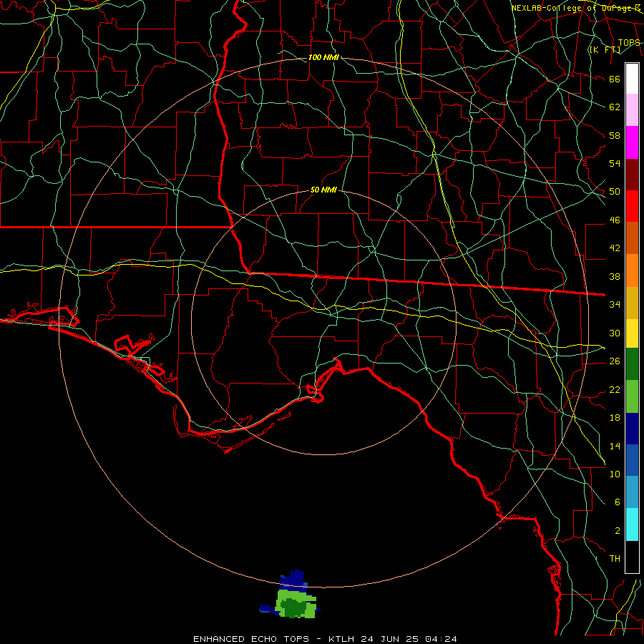The height and width of the screenshot is (644, 644).
Task: Click the '38' legend value
Action: click(615, 276)
